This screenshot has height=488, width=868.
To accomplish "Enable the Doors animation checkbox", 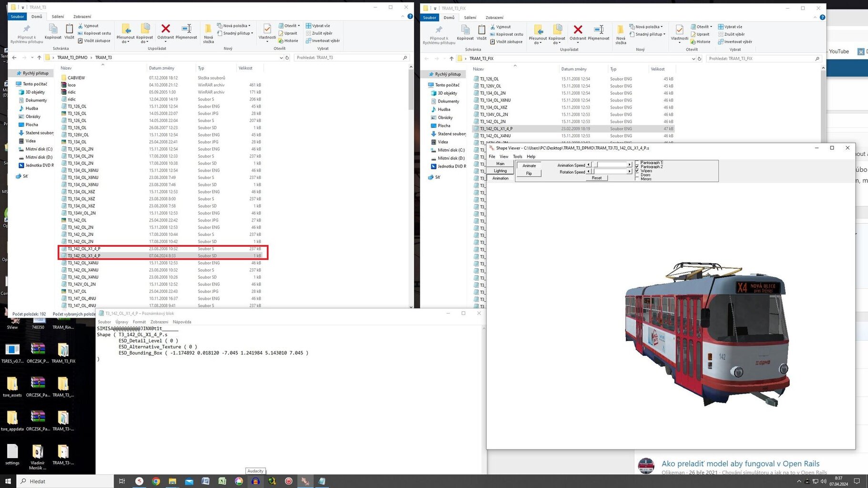I will point(637,175).
